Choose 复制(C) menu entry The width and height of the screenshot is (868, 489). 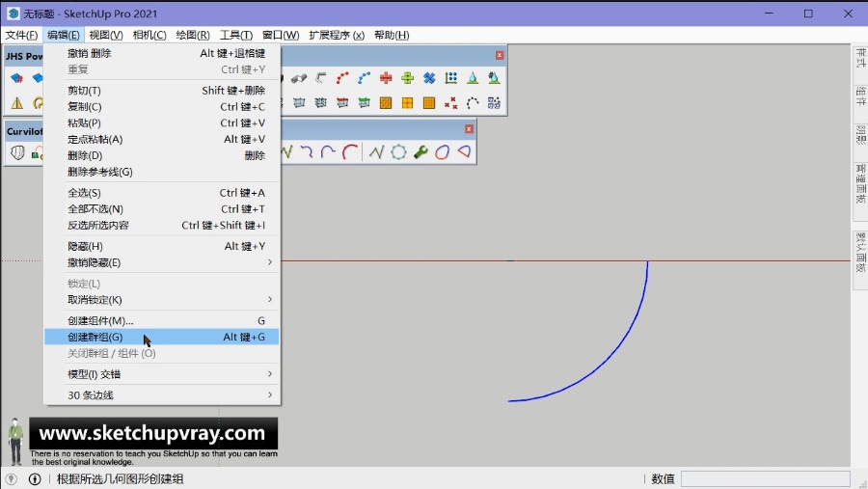[162, 106]
